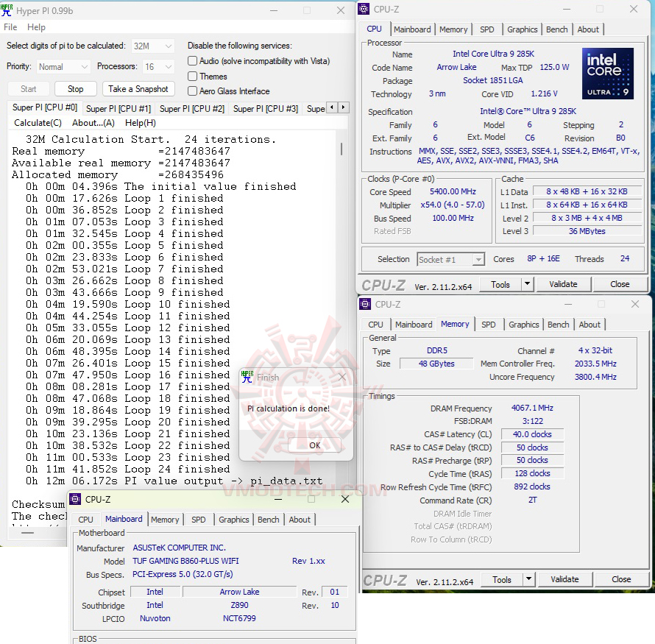655x644 pixels.
Task: Click the CPU-Z icon in the Mainboard CPU-Z window
Action: (x=75, y=499)
